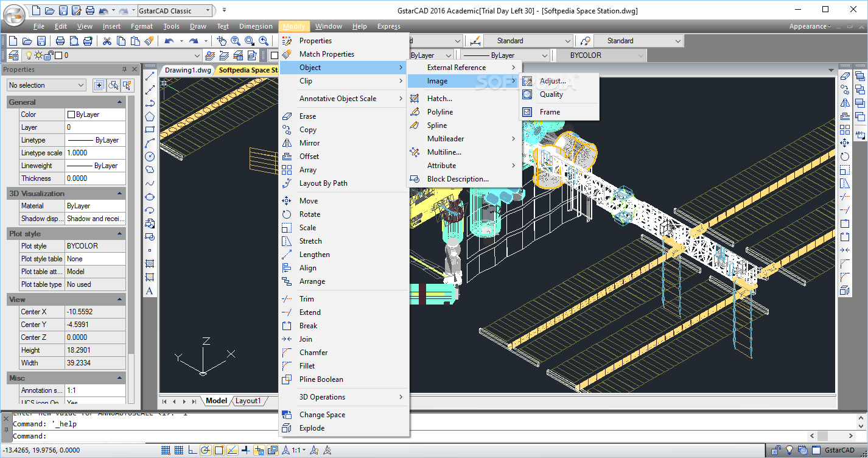Click the Match Properties paintbrush toolbar icon
868x458 pixels.
[x=149, y=41]
